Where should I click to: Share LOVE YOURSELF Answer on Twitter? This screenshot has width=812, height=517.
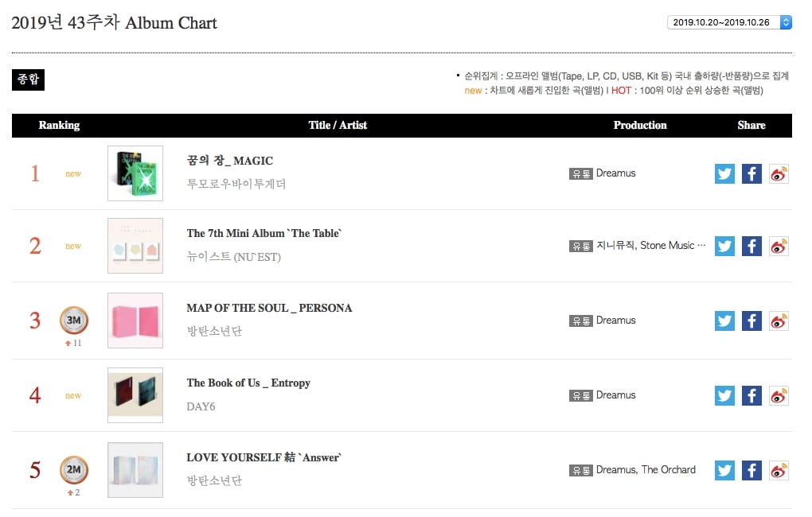pyautogui.click(x=724, y=470)
